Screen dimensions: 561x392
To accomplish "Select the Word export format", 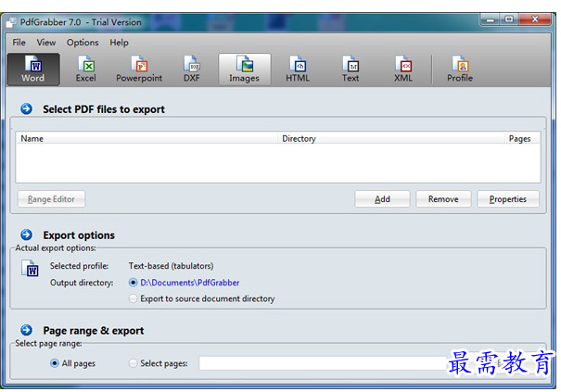I will [33, 70].
